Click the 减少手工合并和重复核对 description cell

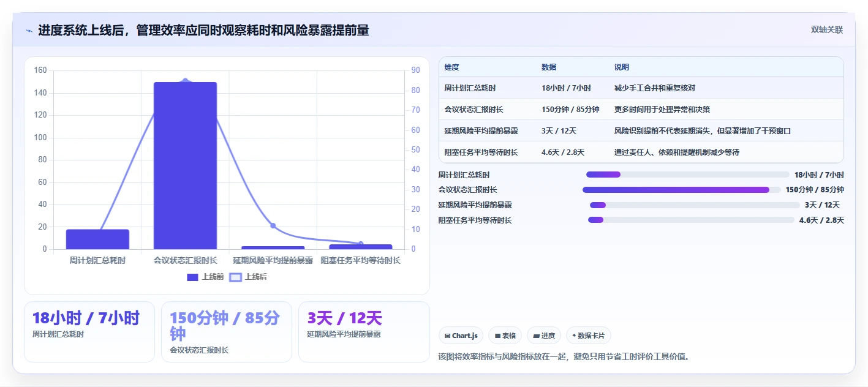click(655, 88)
